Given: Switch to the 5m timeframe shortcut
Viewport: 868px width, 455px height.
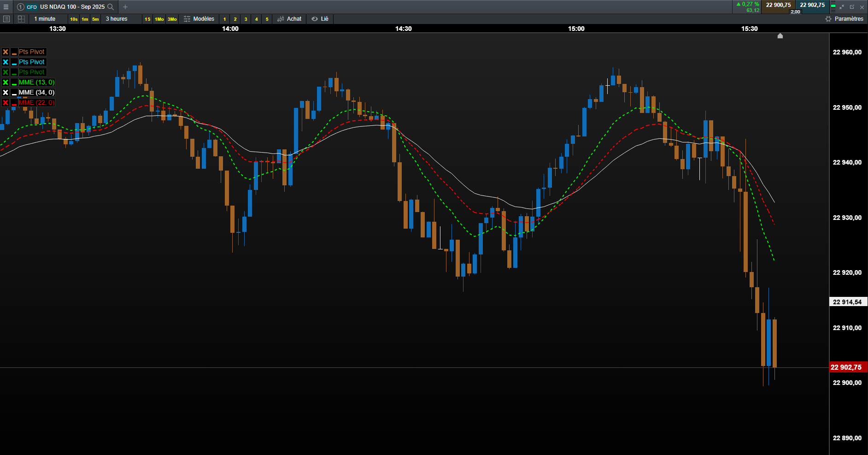Looking at the screenshot, I should click(x=95, y=19).
